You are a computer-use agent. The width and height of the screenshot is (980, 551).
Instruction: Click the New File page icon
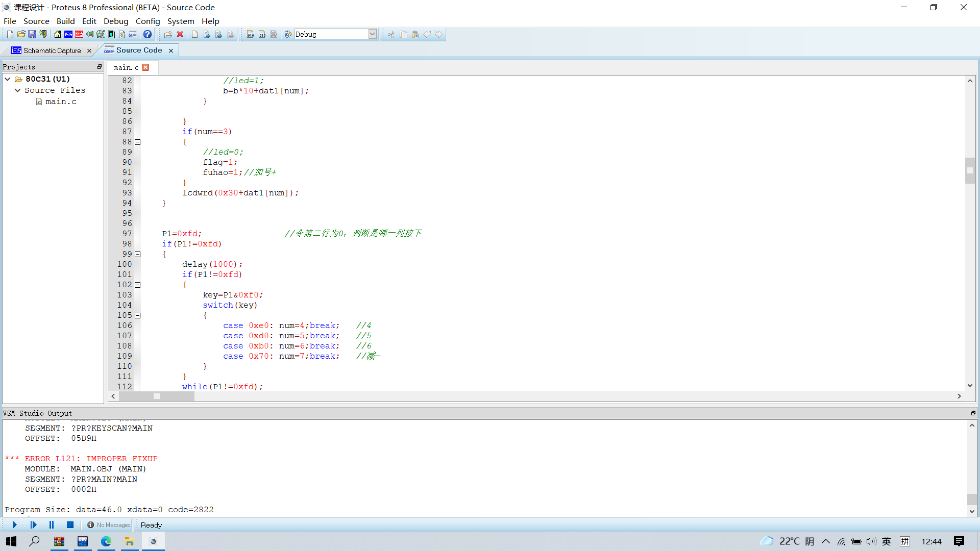coord(194,34)
